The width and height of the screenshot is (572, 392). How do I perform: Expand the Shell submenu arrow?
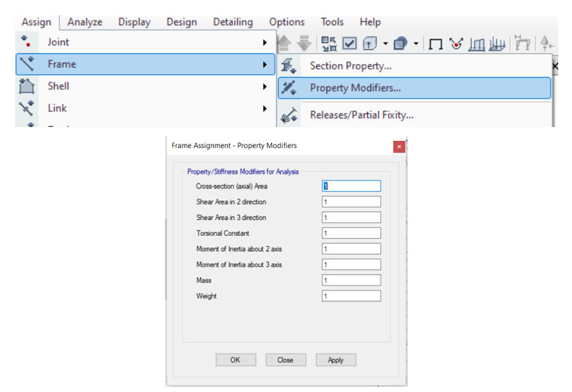pos(265,86)
